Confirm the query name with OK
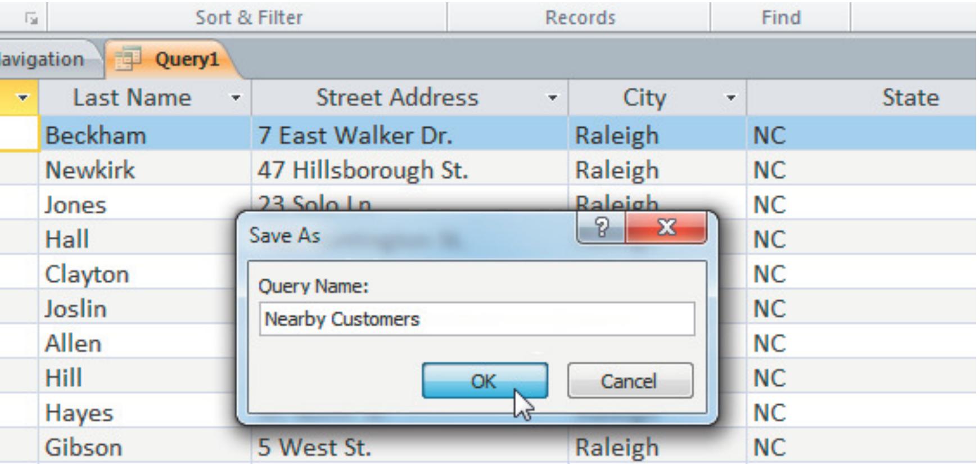980x464 pixels. click(485, 381)
